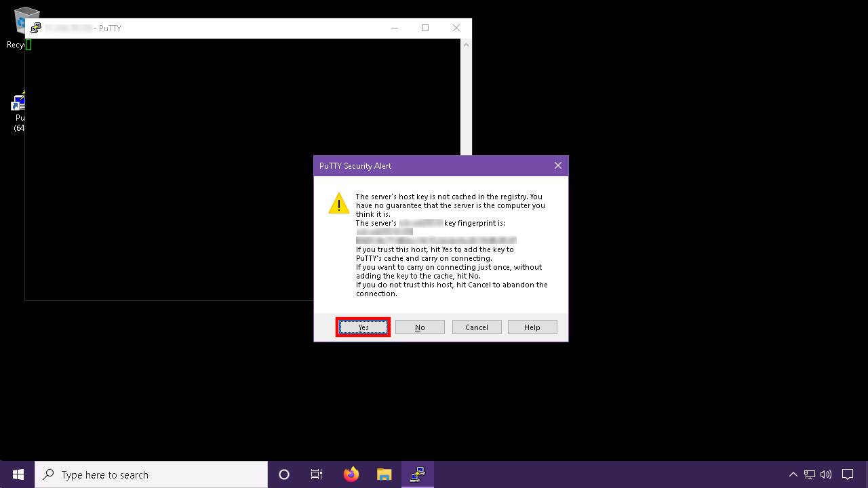Open Help in the Security Alert dialog
This screenshot has width=868, height=488.
pos(532,327)
